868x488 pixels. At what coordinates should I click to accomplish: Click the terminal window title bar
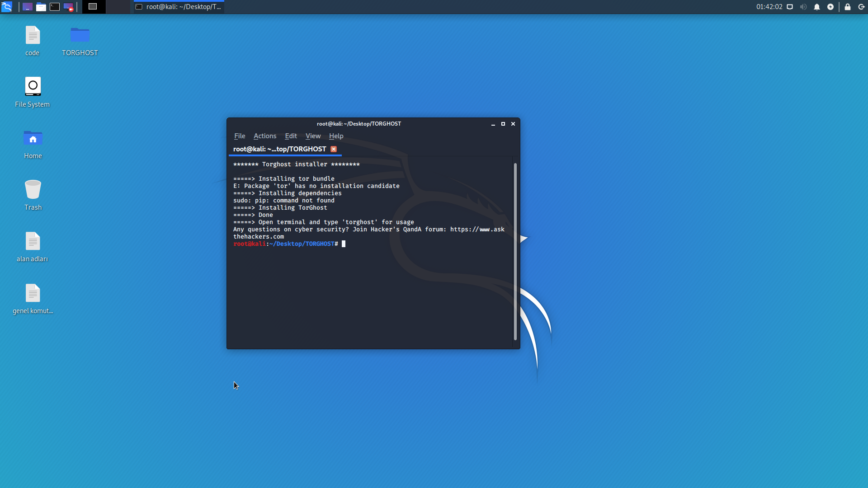pos(359,124)
